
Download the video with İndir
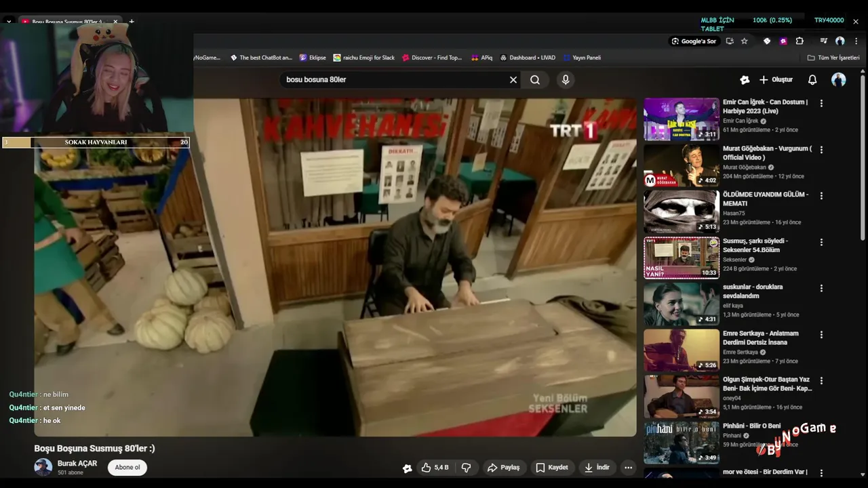coord(597,468)
